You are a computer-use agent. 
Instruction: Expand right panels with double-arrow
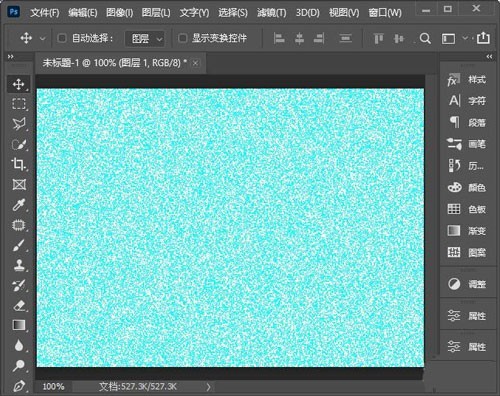point(489,57)
